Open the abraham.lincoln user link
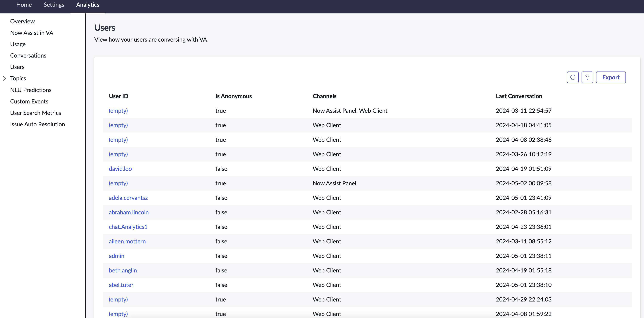 point(129,212)
